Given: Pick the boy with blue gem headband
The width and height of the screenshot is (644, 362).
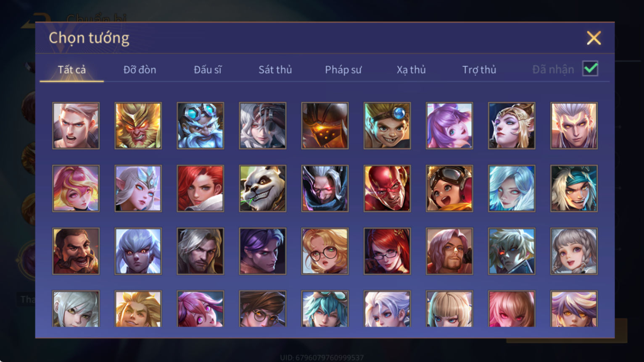Looking at the screenshot, I should click(x=387, y=126).
